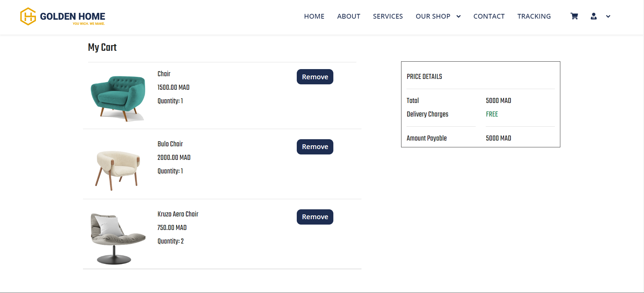This screenshot has width=644, height=293.
Task: Open the ABOUT page
Action: 349,16
